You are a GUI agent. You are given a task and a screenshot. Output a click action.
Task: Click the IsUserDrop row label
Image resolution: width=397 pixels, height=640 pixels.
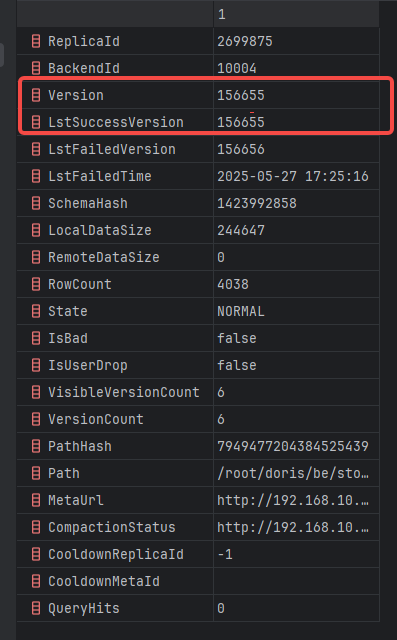click(x=88, y=365)
